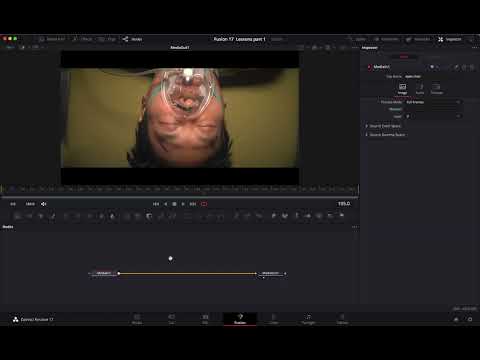Click current time field 195.0

(344, 204)
